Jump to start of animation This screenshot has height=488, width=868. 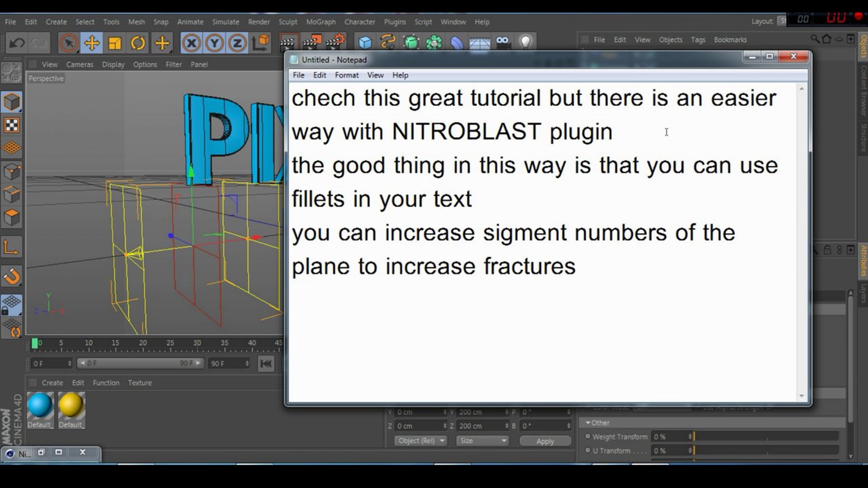tap(266, 364)
